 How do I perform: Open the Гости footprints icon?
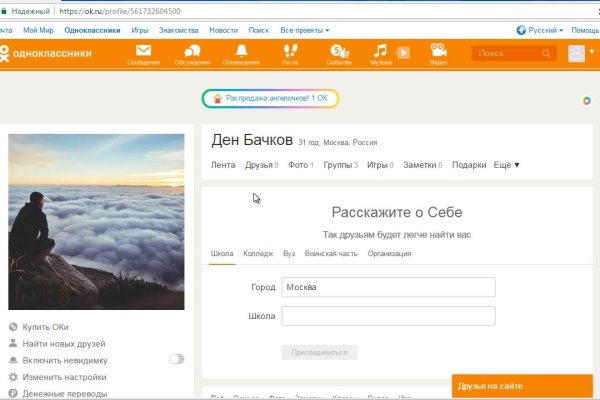coord(290,52)
